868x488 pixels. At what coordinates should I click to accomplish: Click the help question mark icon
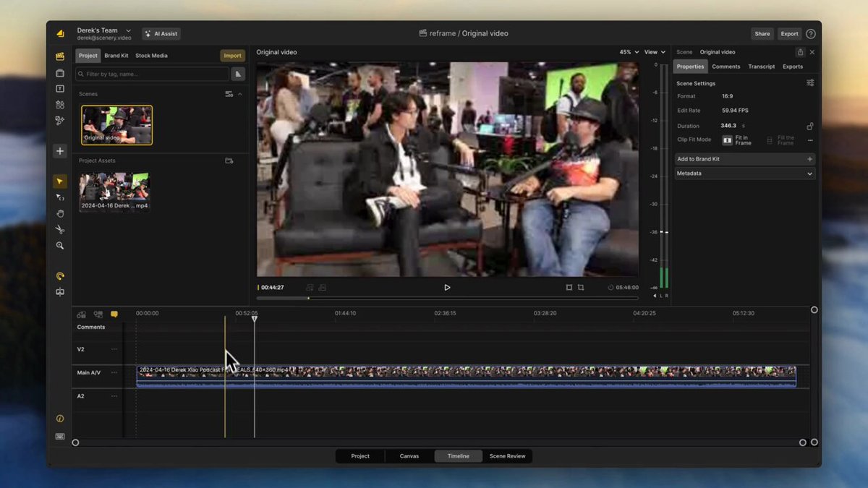(x=811, y=33)
